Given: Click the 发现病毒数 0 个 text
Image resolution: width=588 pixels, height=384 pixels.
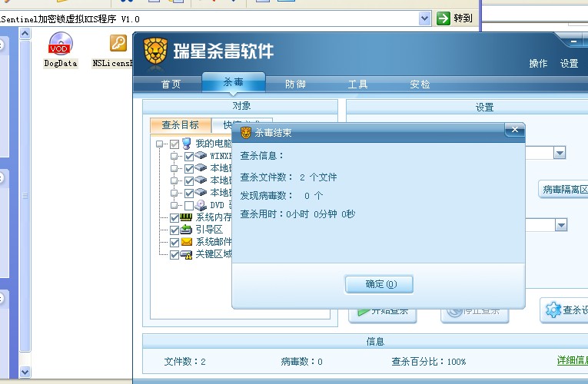Looking at the screenshot, I should point(281,196).
